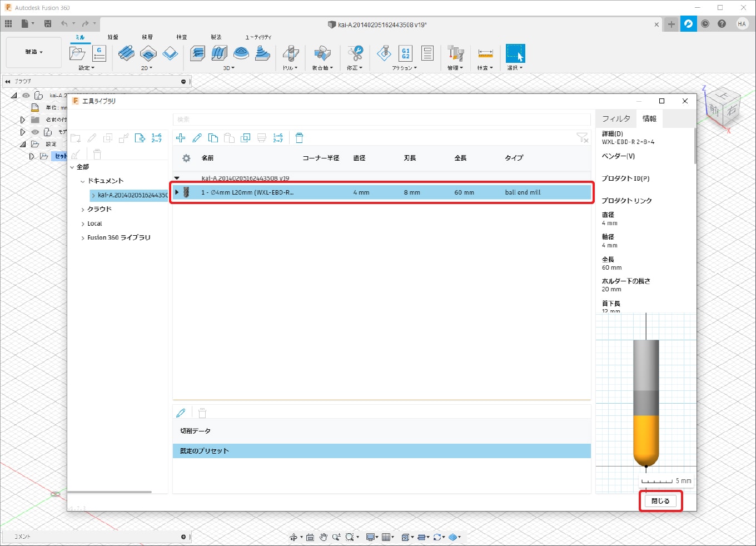Expand the 4mm ball end mill row
The height and width of the screenshot is (546, 756).
tap(177, 192)
